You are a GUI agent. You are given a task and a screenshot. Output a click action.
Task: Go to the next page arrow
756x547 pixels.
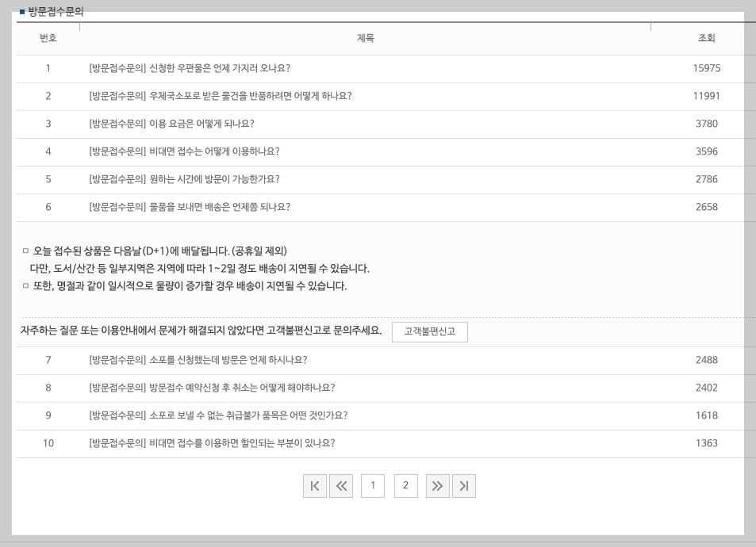pos(437,485)
